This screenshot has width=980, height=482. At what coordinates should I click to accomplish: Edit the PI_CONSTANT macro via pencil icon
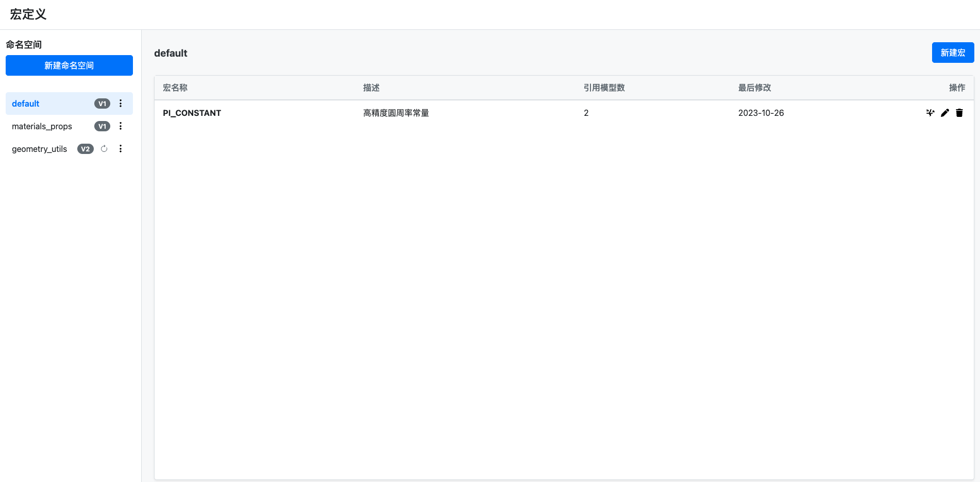[x=944, y=113]
